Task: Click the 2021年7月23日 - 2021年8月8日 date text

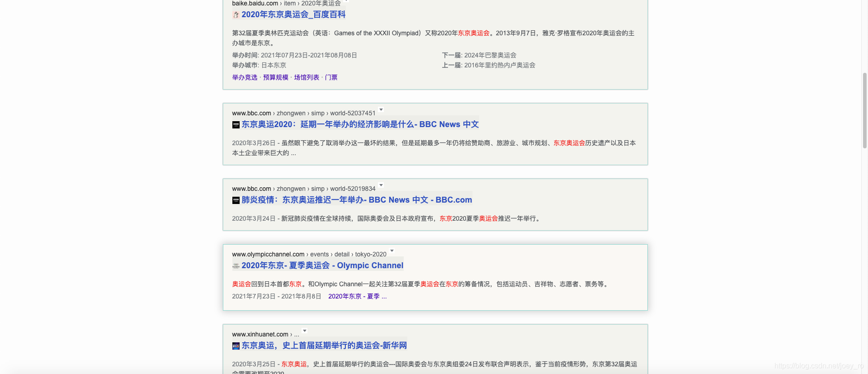Action: coord(277,296)
